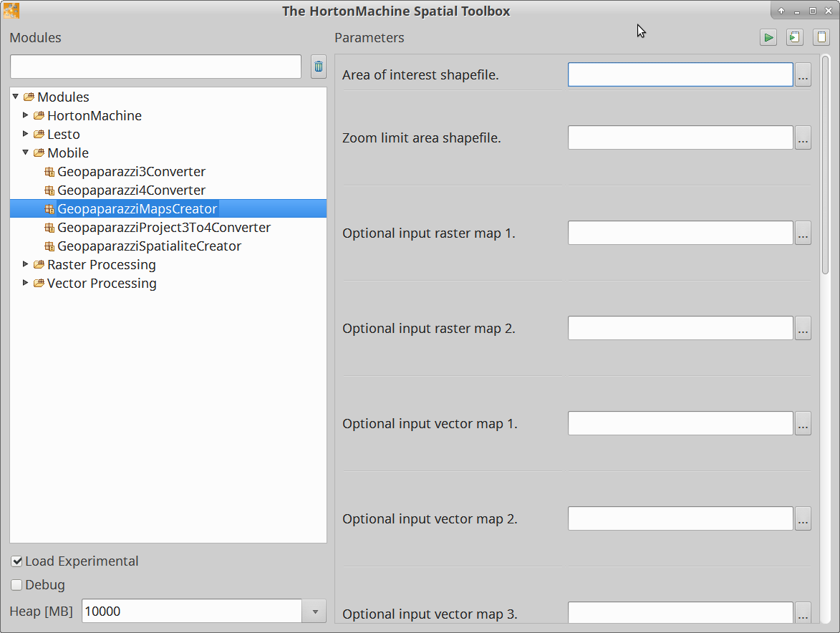Image resolution: width=840 pixels, height=633 pixels.
Task: Click the Optional input raster map 2 field
Action: 680,329
